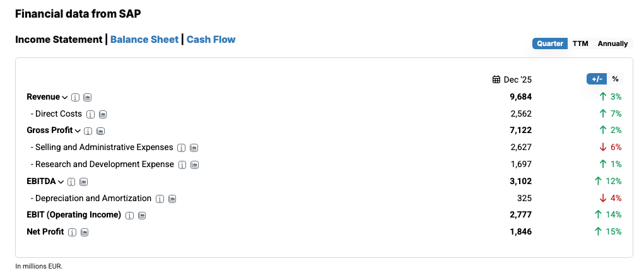Click info icon beside Depreciation and Amortization

[160, 199]
